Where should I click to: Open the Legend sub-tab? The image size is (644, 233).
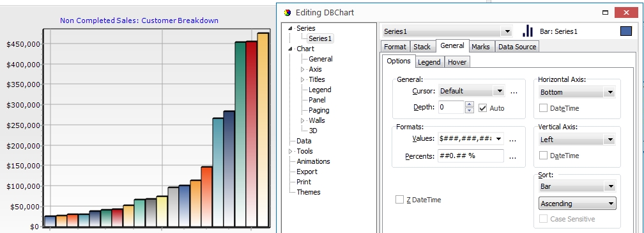click(429, 62)
